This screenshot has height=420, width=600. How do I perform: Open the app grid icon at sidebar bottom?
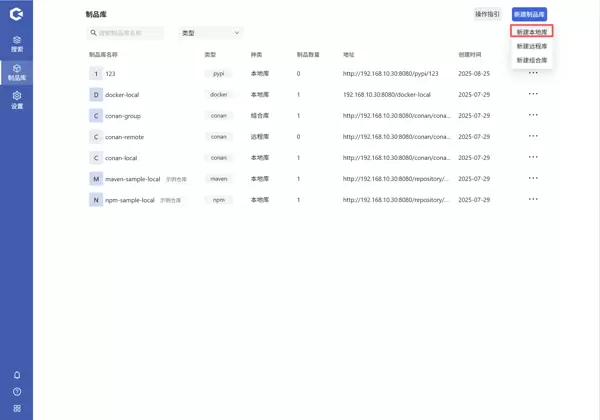pos(16,408)
